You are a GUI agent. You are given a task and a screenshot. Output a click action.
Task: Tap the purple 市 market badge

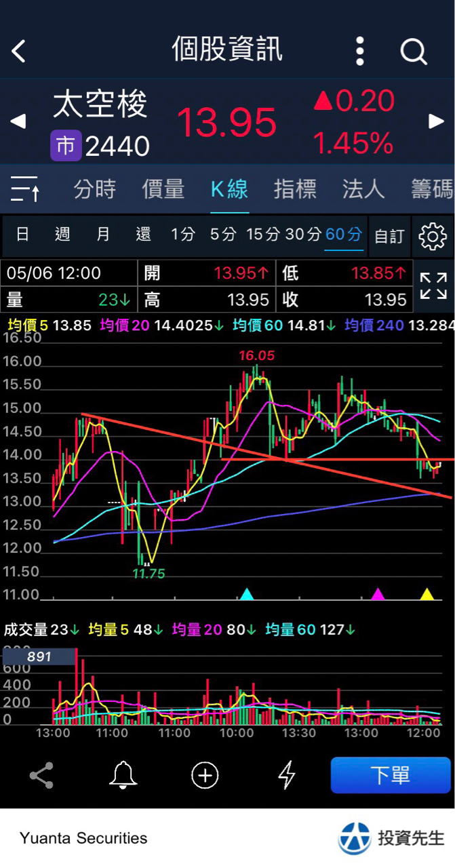click(66, 146)
